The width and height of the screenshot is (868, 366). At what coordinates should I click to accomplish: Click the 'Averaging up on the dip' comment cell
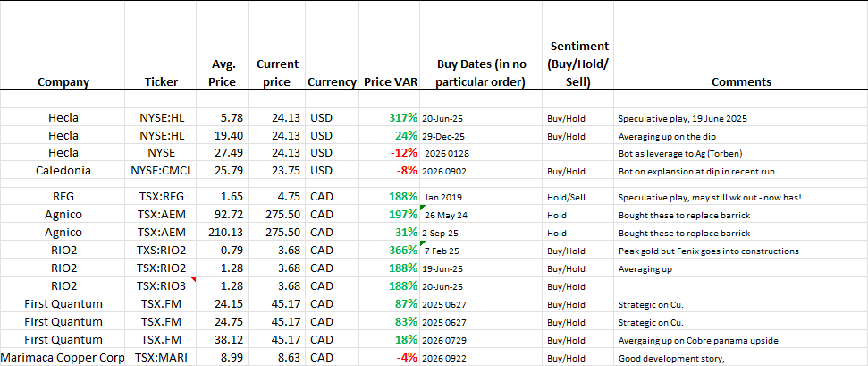click(741, 136)
